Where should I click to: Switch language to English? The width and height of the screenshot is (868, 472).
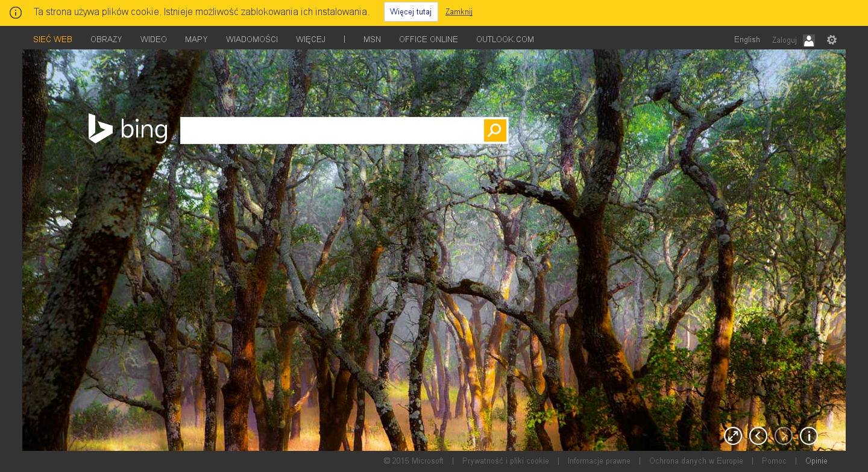(747, 40)
